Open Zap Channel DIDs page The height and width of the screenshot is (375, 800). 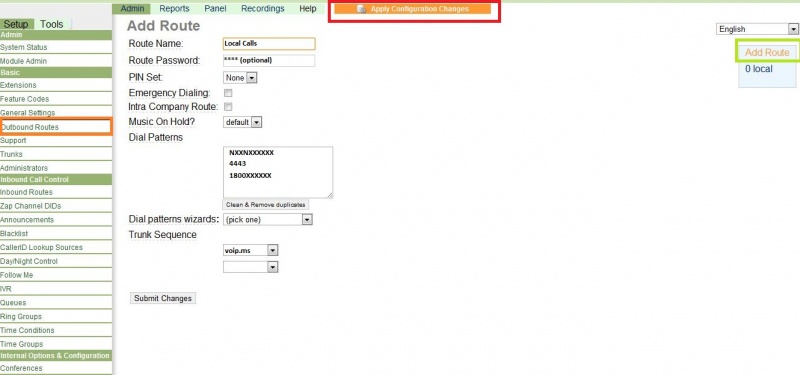point(56,206)
